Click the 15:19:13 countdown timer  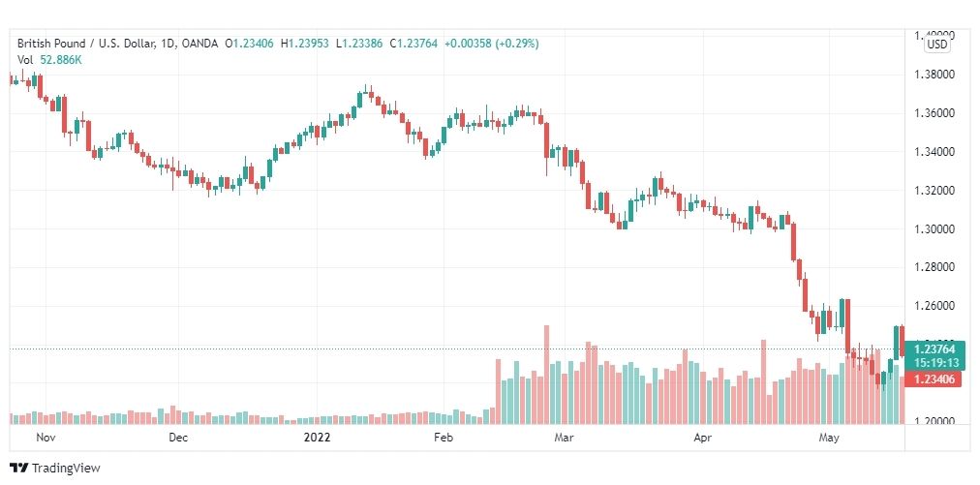(934, 362)
